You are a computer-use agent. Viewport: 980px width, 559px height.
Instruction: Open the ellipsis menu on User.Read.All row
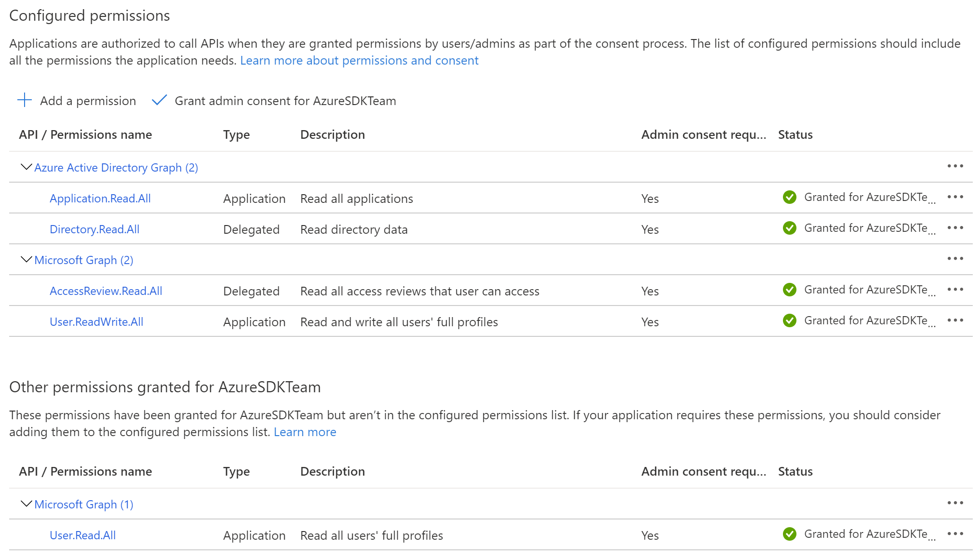pyautogui.click(x=955, y=533)
